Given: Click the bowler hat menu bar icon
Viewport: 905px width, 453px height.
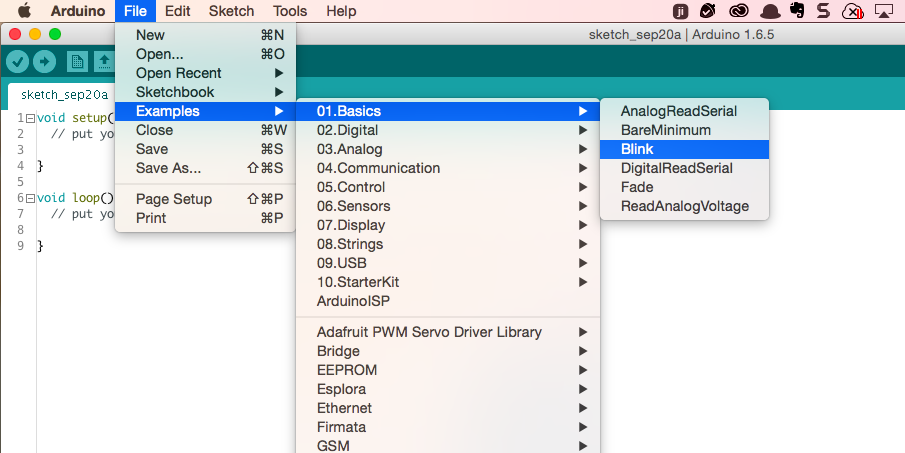Looking at the screenshot, I should tap(768, 11).
